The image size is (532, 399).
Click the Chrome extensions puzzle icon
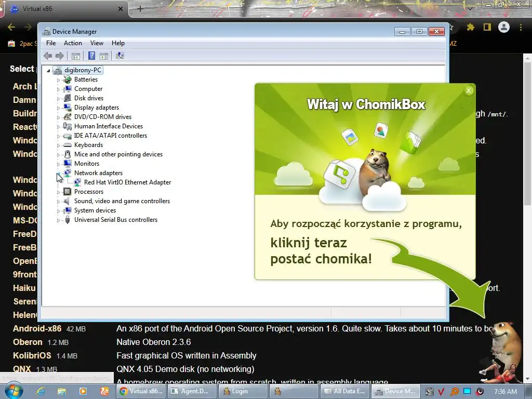click(470, 27)
